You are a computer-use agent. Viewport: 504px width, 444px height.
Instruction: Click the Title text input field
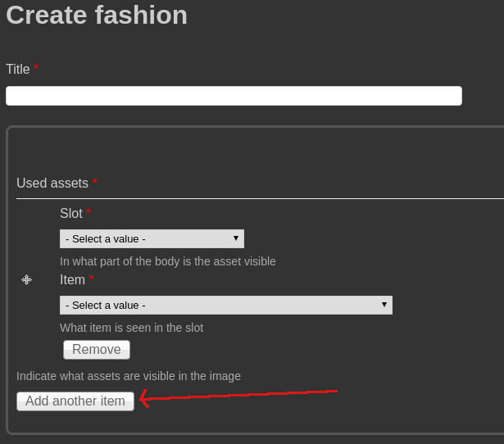(234, 96)
